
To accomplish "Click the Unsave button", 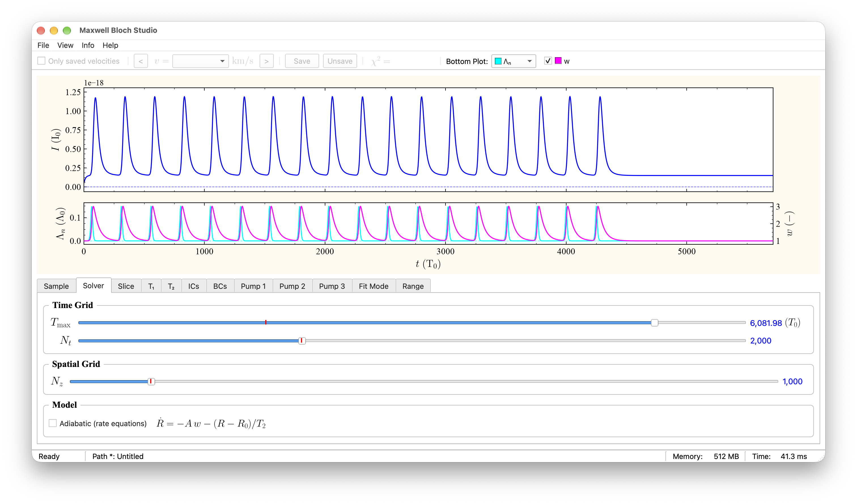I will (x=340, y=61).
